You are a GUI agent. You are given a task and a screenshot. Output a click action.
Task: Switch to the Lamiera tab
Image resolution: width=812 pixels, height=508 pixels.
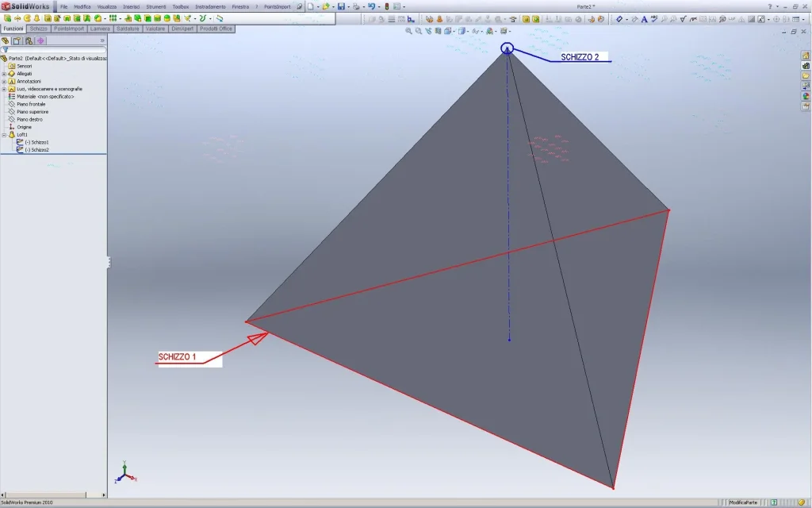[100, 29]
